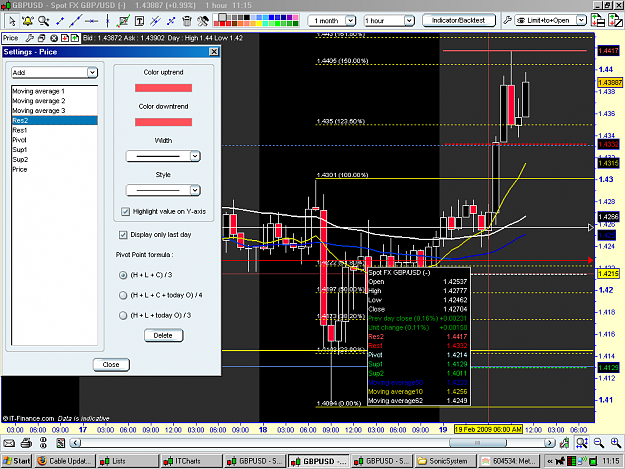Select Moving average 1 in list
Image resolution: width=625 pixels, height=469 pixels.
(55, 91)
